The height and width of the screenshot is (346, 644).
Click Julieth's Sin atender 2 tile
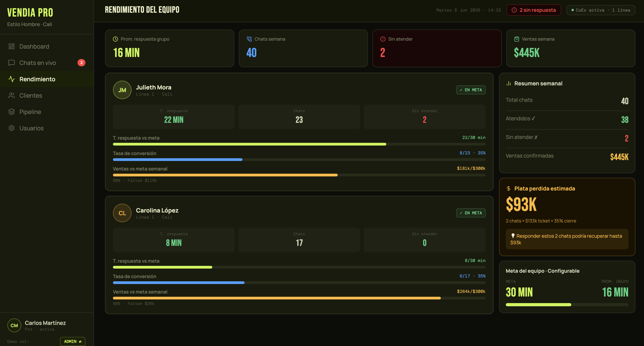(x=424, y=117)
